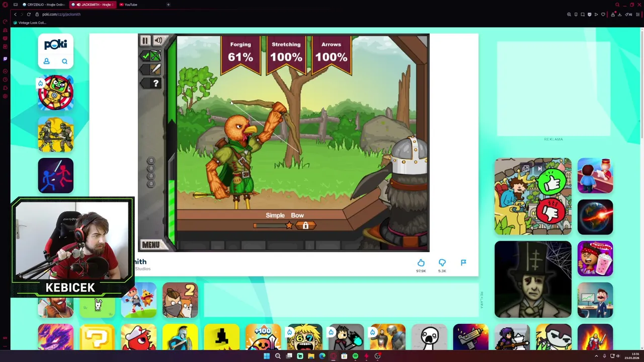This screenshot has width=644, height=362.
Task: Open Spotify from taskbar
Action: [355, 356]
